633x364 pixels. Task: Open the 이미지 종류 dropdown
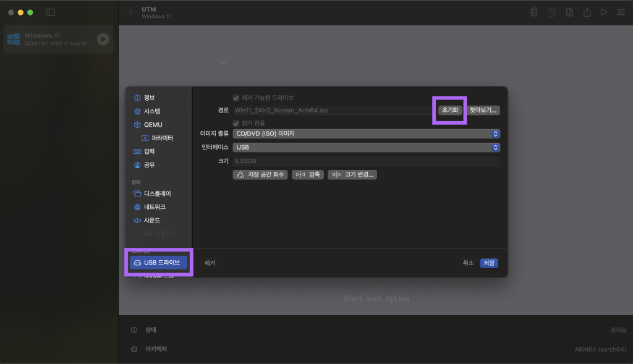point(366,133)
